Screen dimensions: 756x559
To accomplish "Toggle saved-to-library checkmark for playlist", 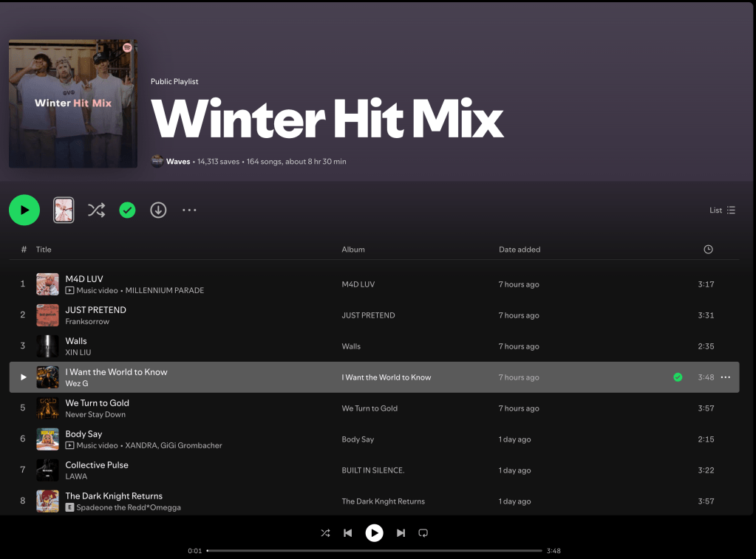I will 127,210.
